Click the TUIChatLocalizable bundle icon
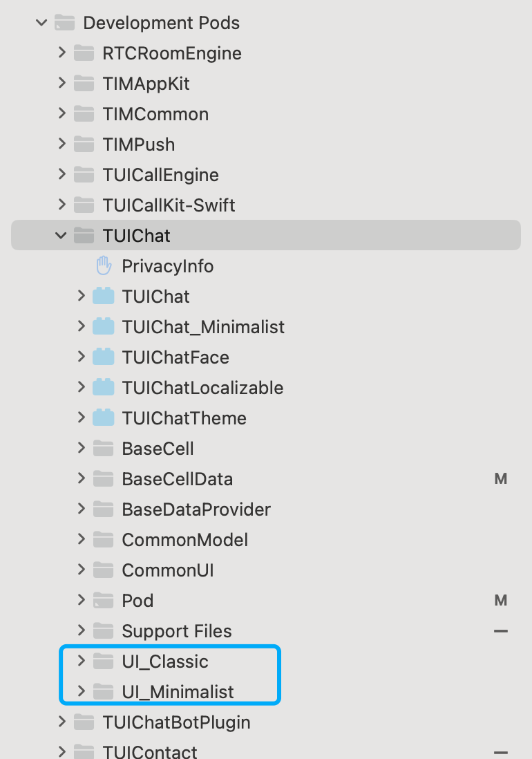This screenshot has height=759, width=532. pyautogui.click(x=103, y=388)
